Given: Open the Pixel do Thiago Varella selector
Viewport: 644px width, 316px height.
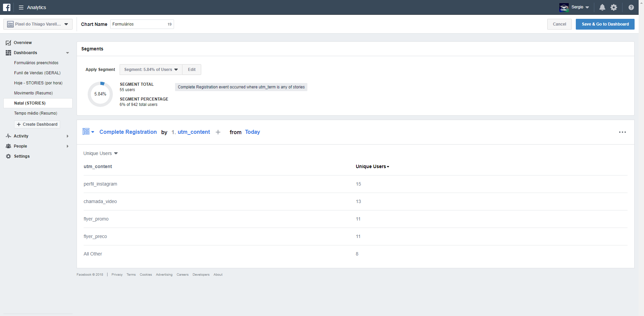Looking at the screenshot, I should 38,24.
